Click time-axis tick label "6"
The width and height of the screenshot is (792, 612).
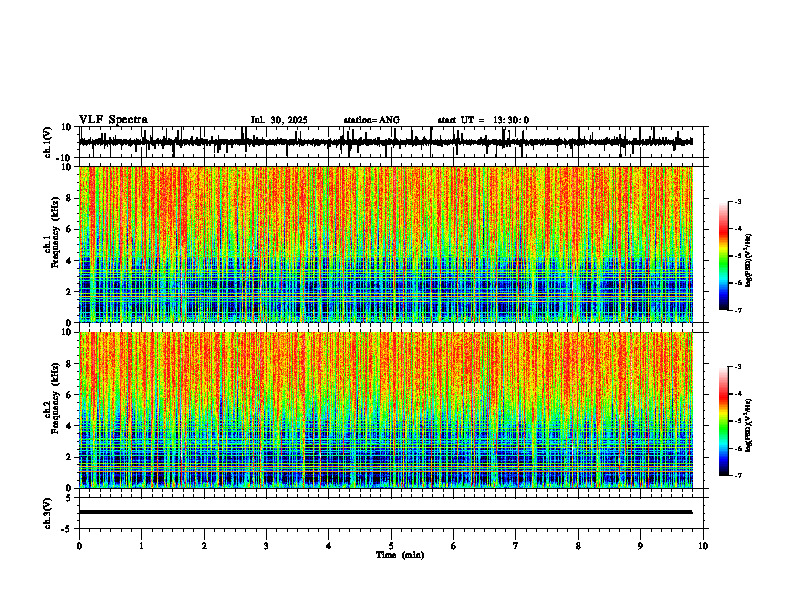coord(454,546)
